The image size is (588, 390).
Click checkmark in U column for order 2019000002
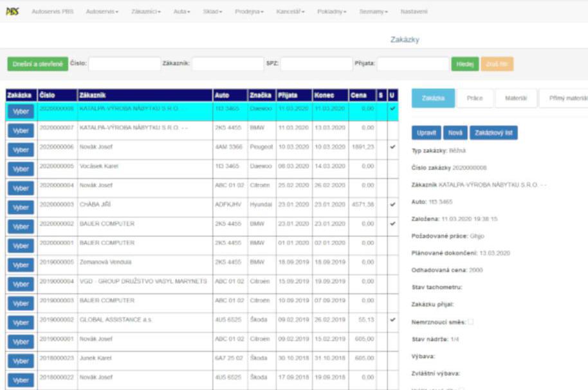pos(392,319)
